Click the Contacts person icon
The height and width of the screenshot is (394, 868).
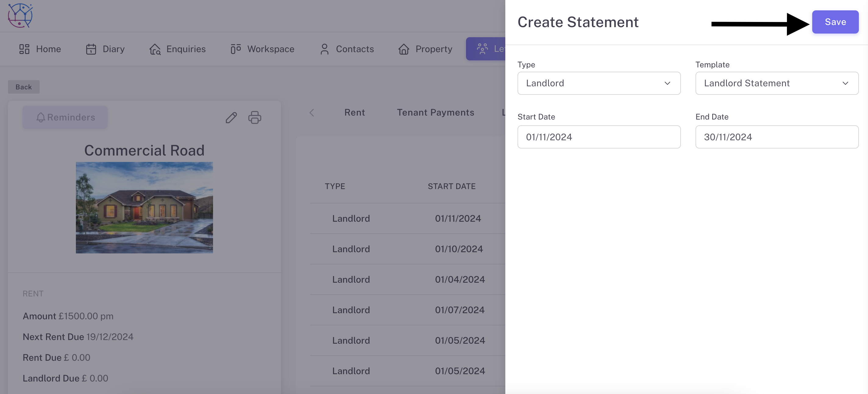point(324,49)
